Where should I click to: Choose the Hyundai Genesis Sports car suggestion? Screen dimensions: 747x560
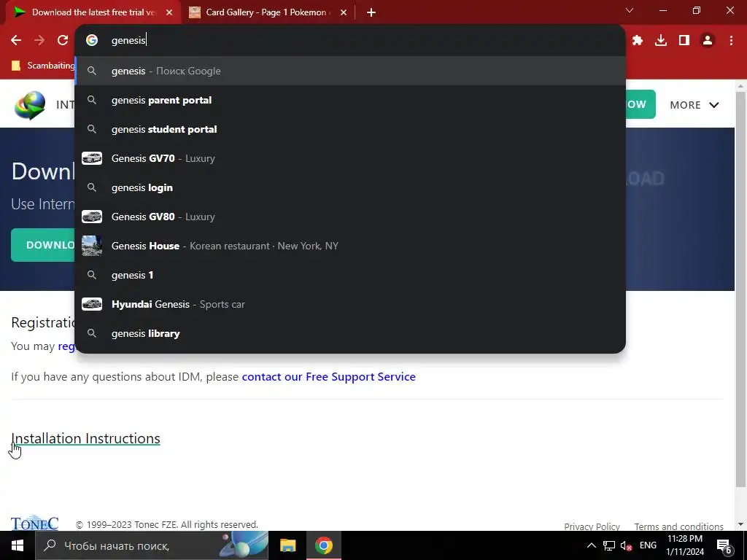350,304
